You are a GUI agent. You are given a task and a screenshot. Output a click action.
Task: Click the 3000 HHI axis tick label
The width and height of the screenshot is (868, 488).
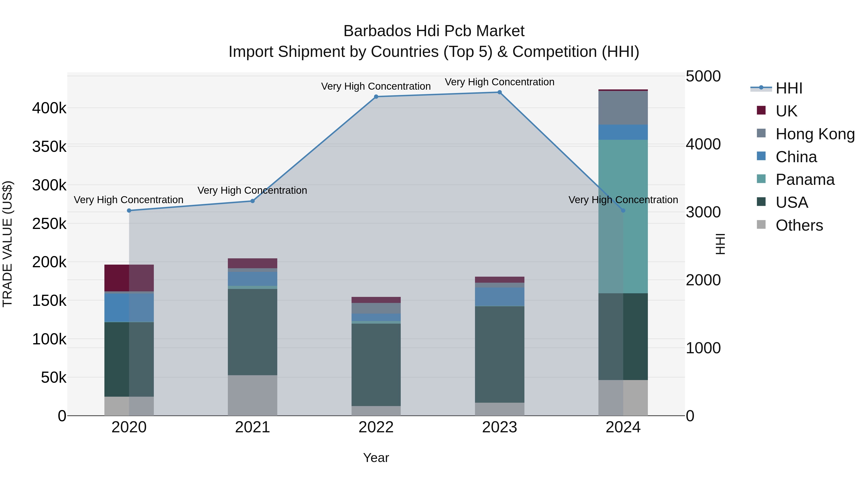click(703, 212)
